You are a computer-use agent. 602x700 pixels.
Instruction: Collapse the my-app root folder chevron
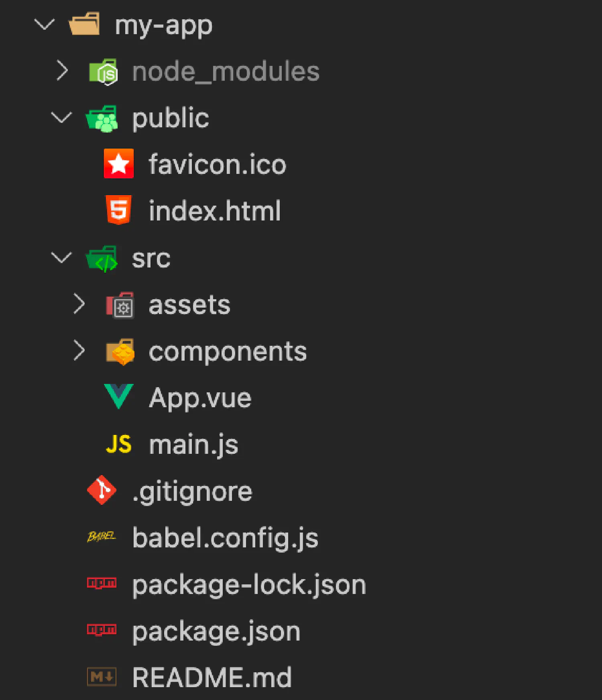click(x=44, y=25)
